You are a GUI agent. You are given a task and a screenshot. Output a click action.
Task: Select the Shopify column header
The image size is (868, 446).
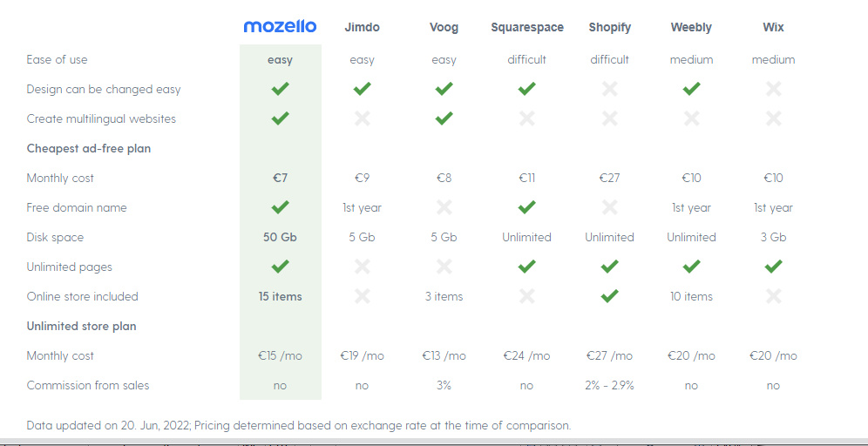(609, 27)
